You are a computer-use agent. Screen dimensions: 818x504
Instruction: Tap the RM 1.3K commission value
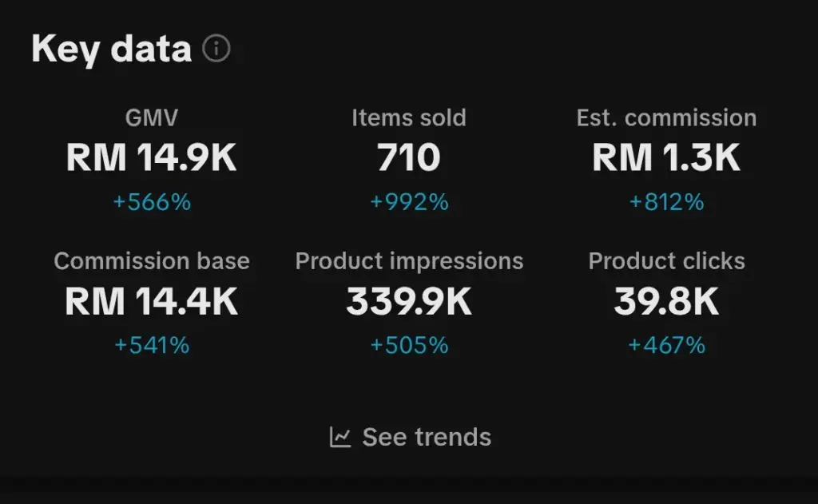click(666, 158)
